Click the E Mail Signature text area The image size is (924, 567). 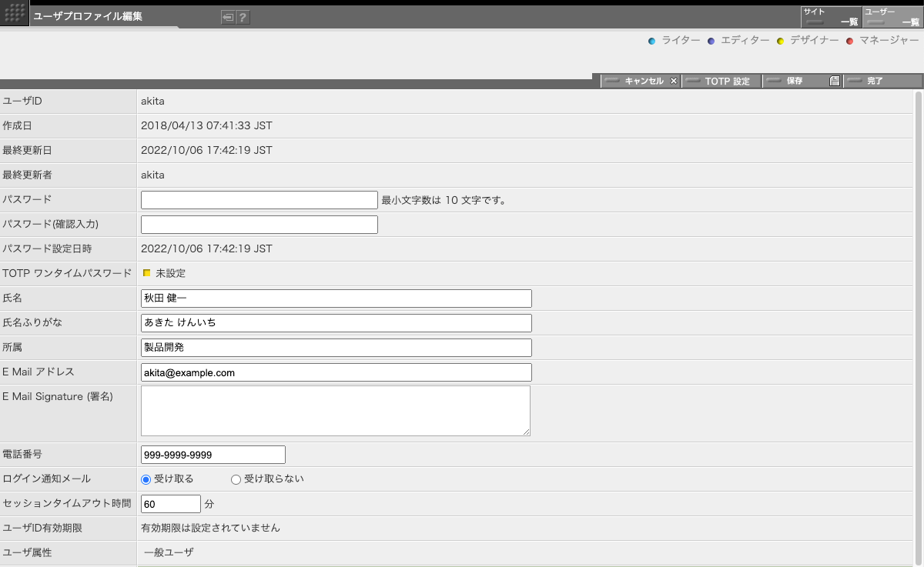335,411
